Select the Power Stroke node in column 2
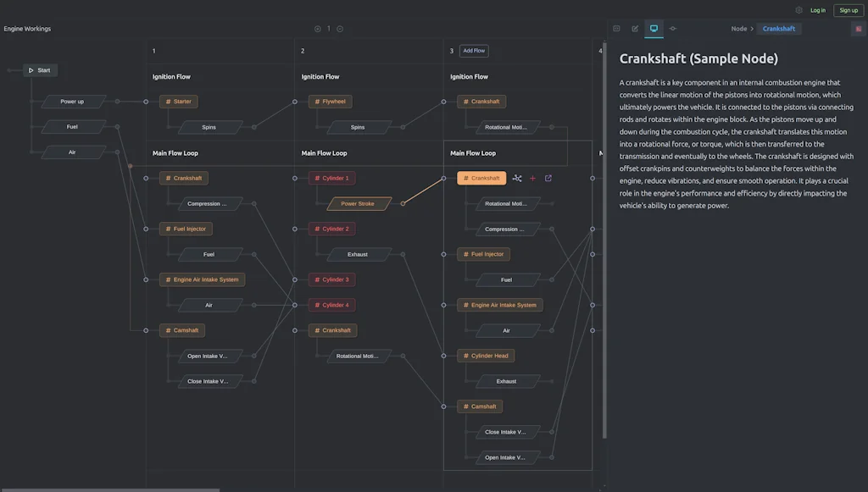Screen dimensions: 868x492 [x=358, y=202]
